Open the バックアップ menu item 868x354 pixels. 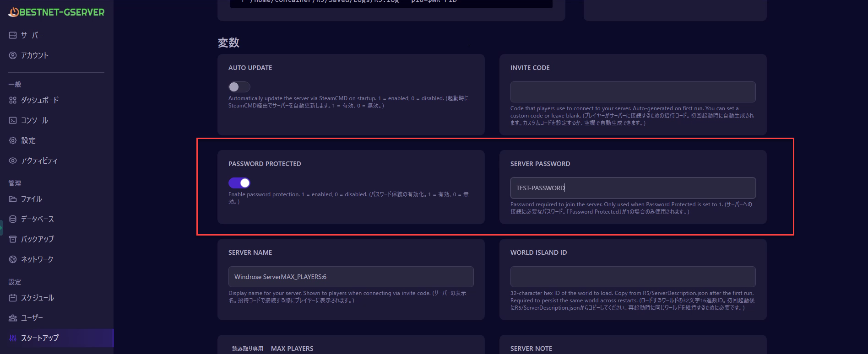(37, 239)
